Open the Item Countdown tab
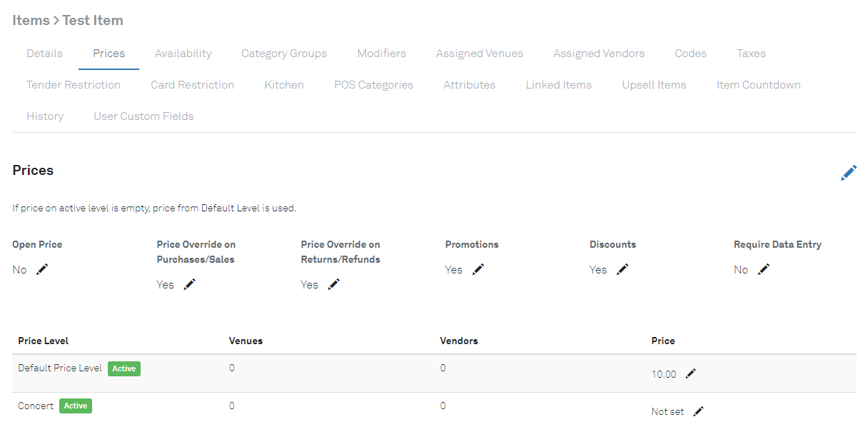The width and height of the screenshot is (868, 447). click(758, 85)
